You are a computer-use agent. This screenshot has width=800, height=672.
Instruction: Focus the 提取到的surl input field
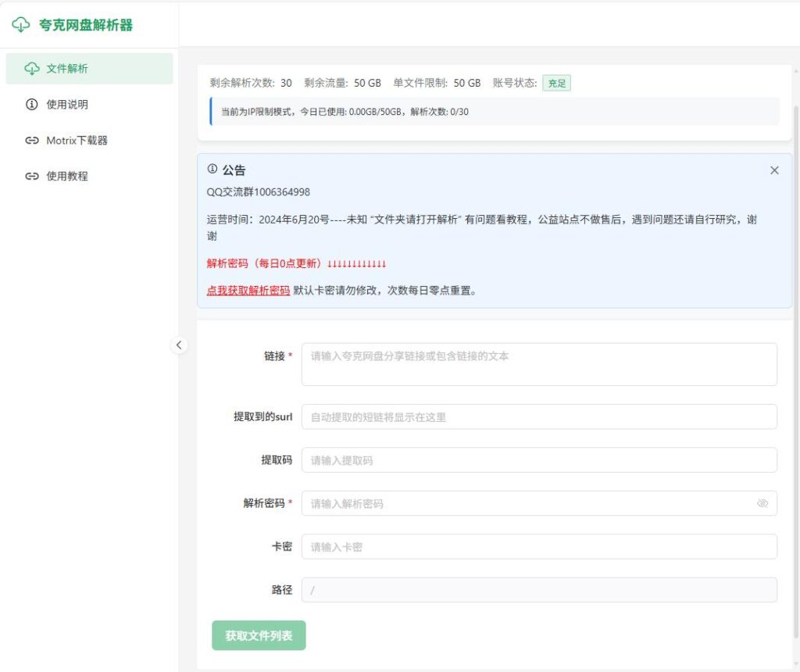coord(539,417)
